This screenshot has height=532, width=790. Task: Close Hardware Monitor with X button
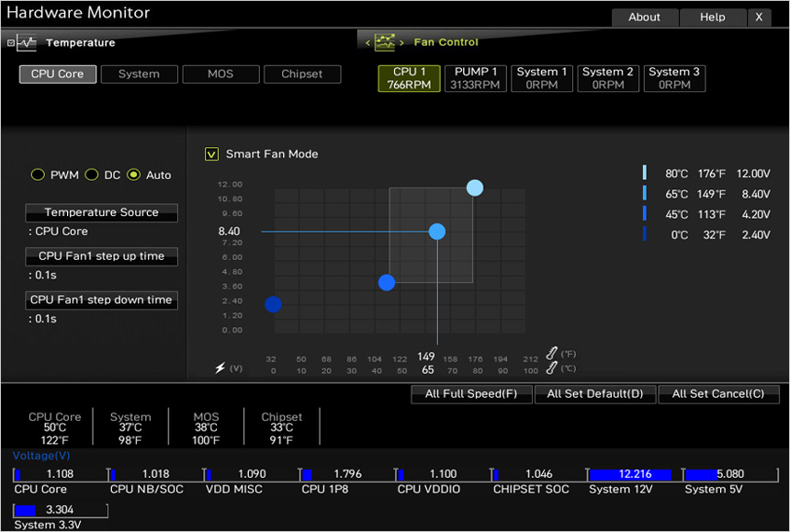(759, 17)
